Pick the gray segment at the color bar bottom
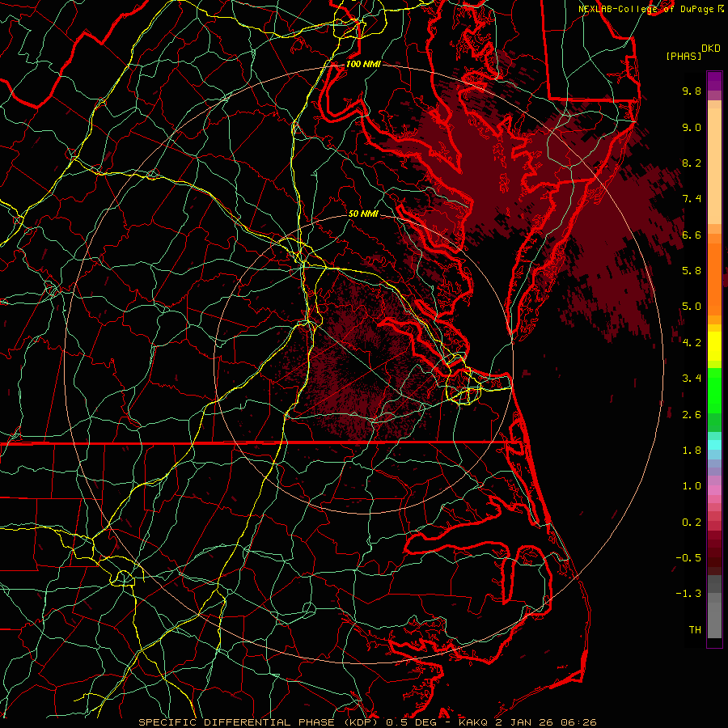The height and width of the screenshot is (728, 728). (x=714, y=620)
